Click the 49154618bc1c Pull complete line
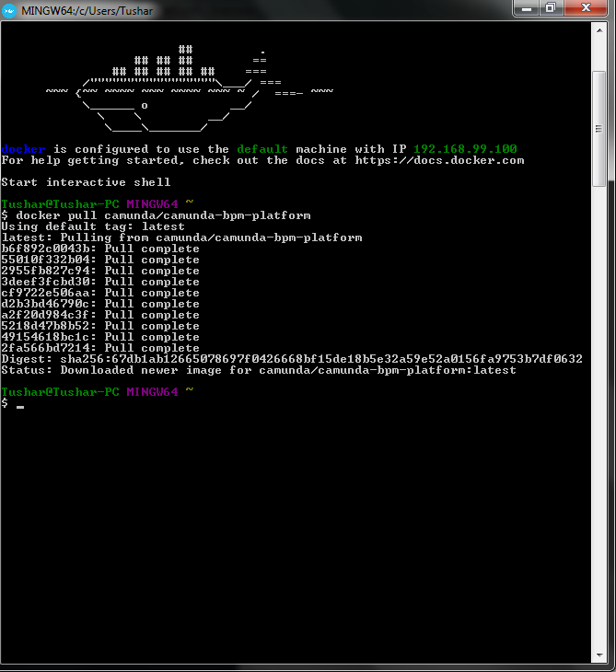616x672 pixels. coord(100,337)
